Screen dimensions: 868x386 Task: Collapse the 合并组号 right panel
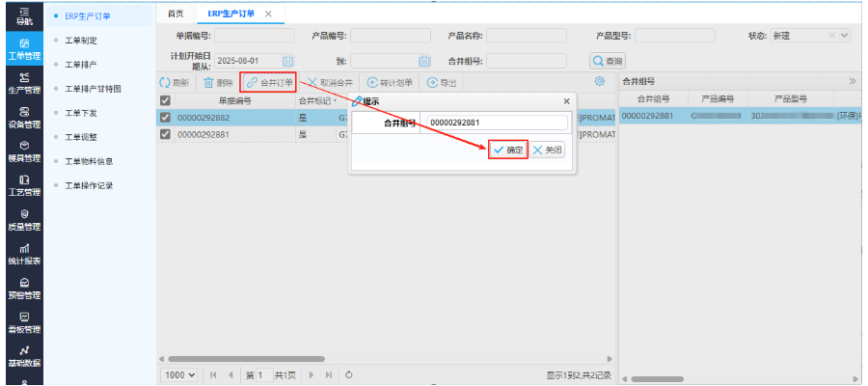852,82
